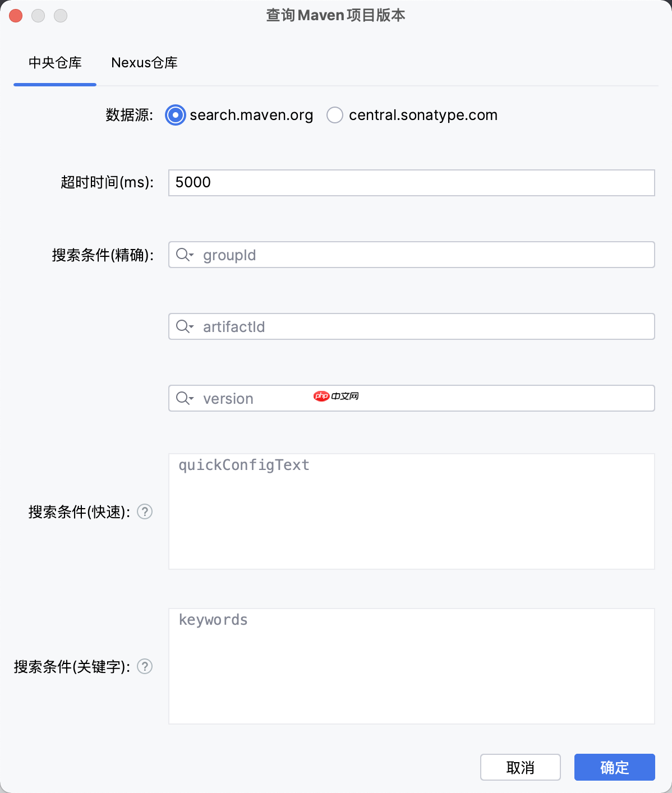Screen dimensions: 672x793
Task: Switch to the 中央仓库 tab
Action: (54, 63)
